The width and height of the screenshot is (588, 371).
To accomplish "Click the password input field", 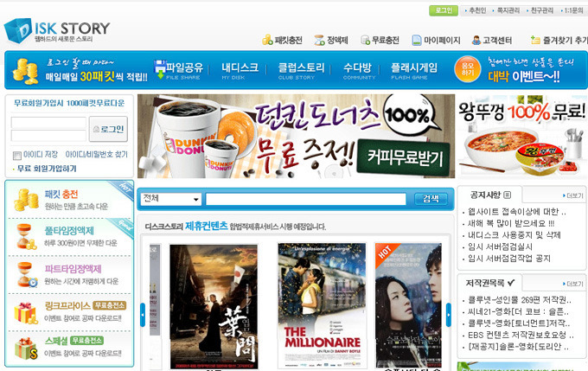I will pyautogui.click(x=48, y=136).
